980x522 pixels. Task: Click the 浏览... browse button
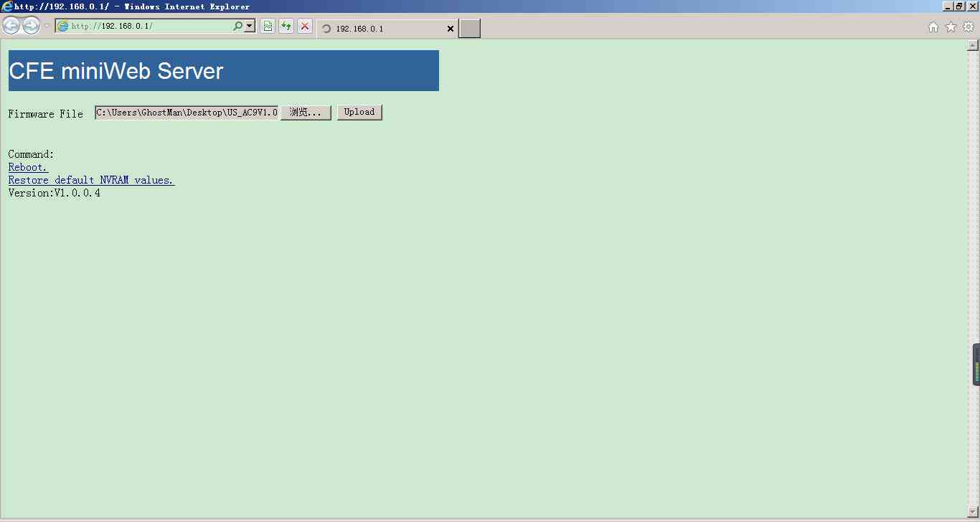coord(306,113)
